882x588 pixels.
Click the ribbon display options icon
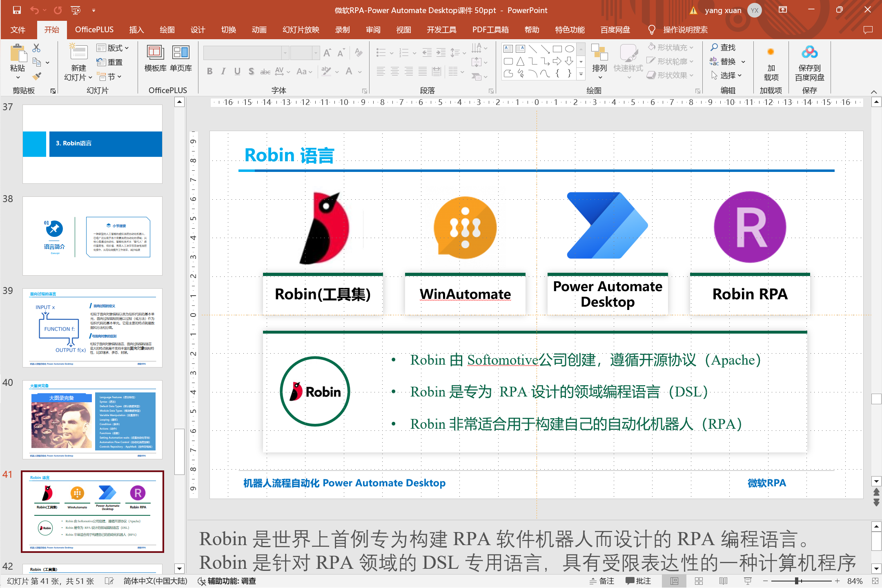tap(783, 10)
